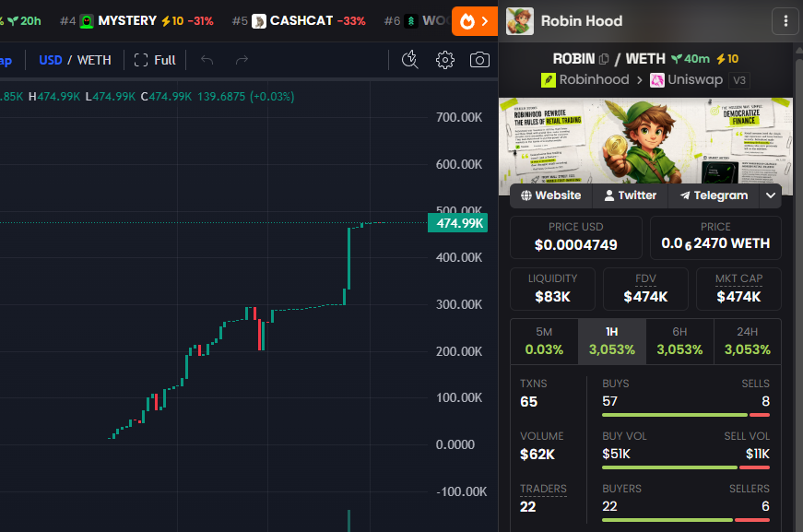Copy the ROBIN token address
Image resolution: width=803 pixels, height=532 pixels.
[604, 59]
